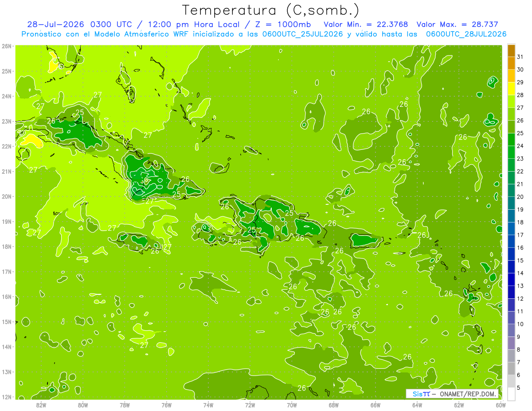The width and height of the screenshot is (532, 411).
Task: Click the "76W" longitude axis label
Action: (167, 405)
